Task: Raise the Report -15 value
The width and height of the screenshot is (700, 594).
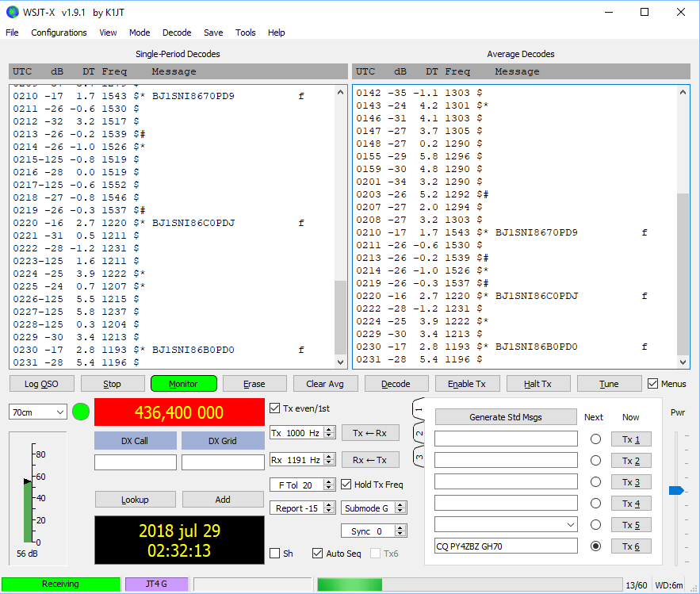Action: [330, 504]
